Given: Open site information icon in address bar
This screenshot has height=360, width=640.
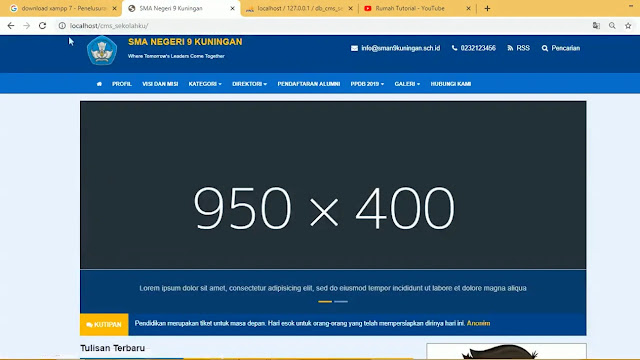Looking at the screenshot, I should point(62,26).
